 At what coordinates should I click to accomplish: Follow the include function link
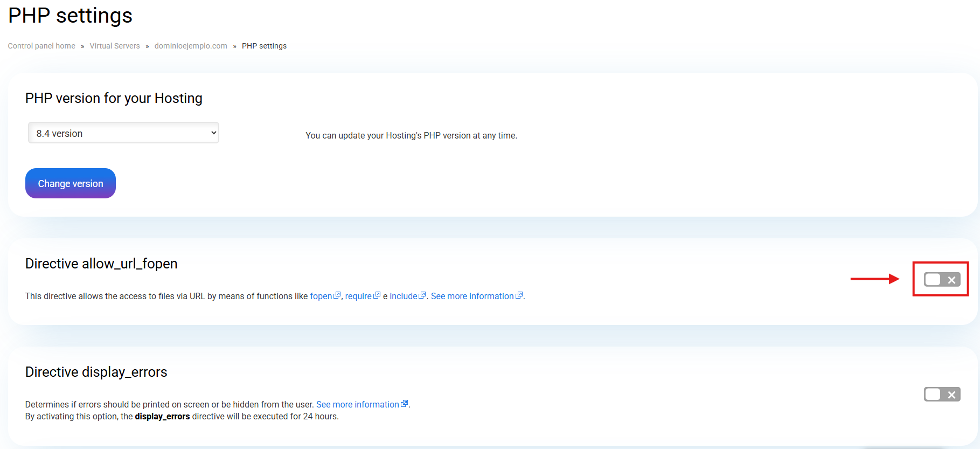404,296
